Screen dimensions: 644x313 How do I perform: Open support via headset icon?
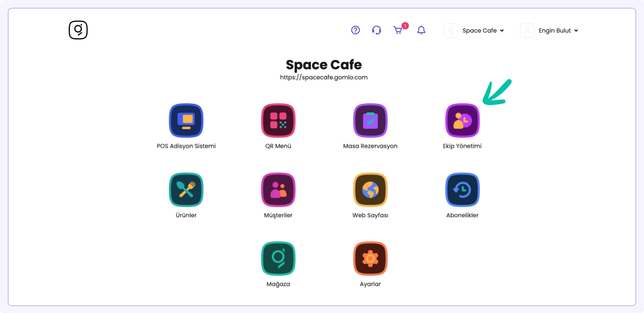(x=377, y=30)
